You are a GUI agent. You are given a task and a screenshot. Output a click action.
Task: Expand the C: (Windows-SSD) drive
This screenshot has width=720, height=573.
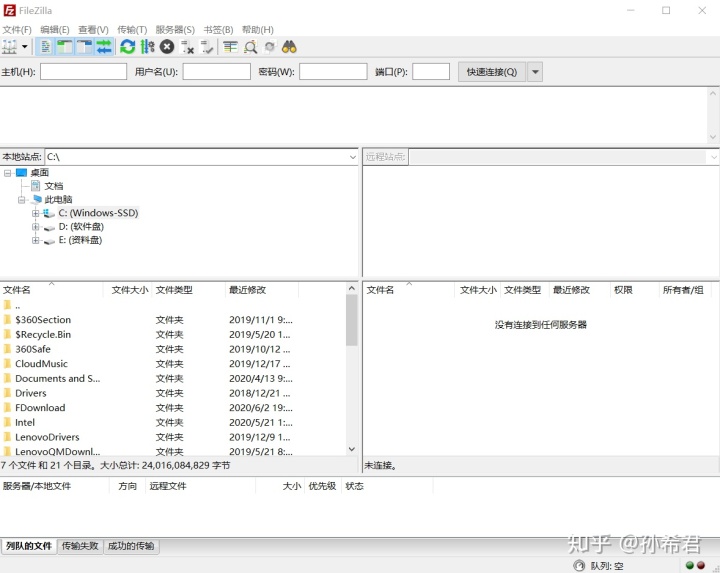click(35, 213)
